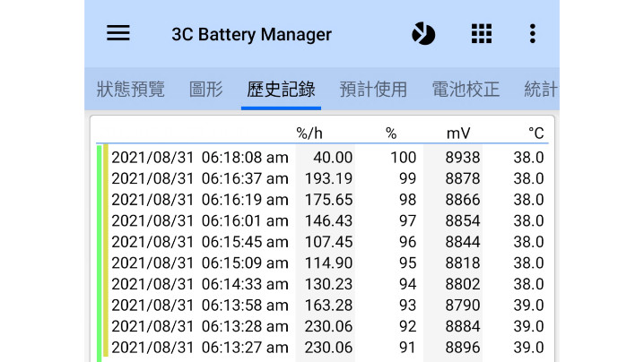
Task: Click the % column header
Action: pos(391,133)
